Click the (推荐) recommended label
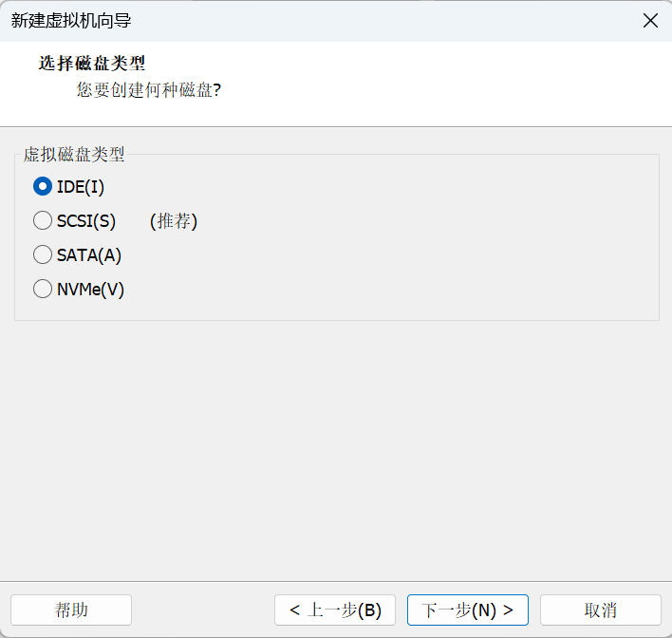Image resolution: width=672 pixels, height=638 pixels. click(x=174, y=221)
